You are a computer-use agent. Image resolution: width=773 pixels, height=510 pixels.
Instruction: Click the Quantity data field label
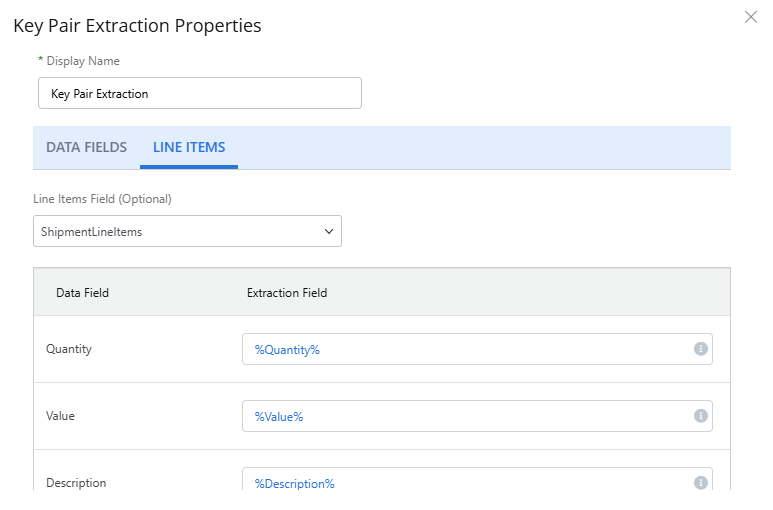pos(69,349)
